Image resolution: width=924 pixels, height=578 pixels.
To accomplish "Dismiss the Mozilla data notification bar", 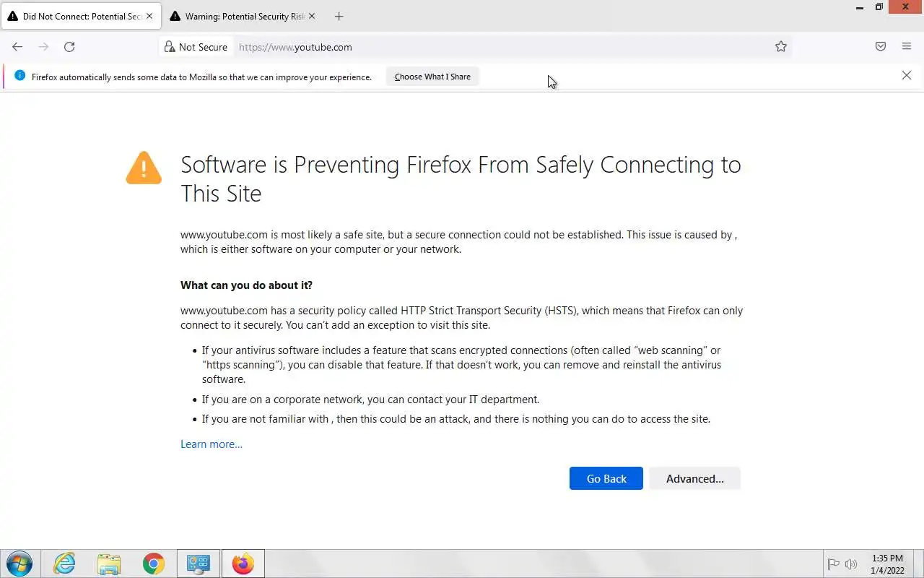I will pyautogui.click(x=907, y=76).
